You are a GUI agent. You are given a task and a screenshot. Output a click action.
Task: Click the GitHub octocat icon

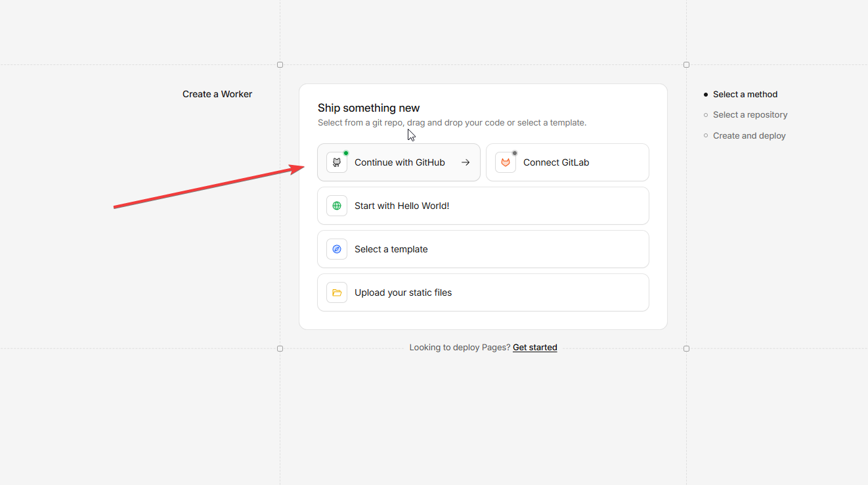pos(337,162)
